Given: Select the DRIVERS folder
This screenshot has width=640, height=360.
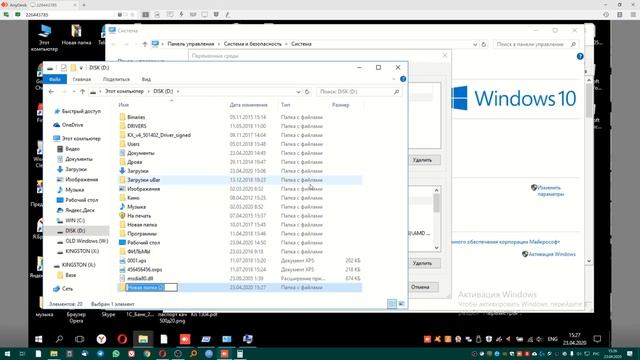Looking at the screenshot, I should 137,126.
